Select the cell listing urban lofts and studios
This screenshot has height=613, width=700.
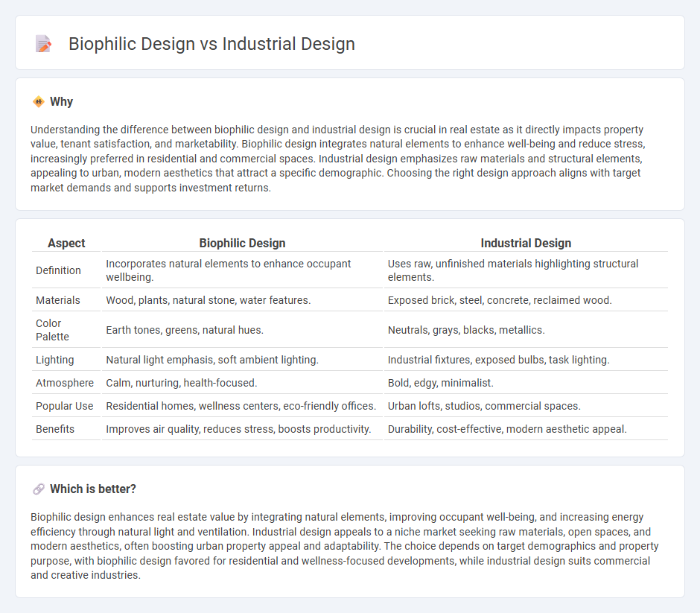click(x=483, y=406)
